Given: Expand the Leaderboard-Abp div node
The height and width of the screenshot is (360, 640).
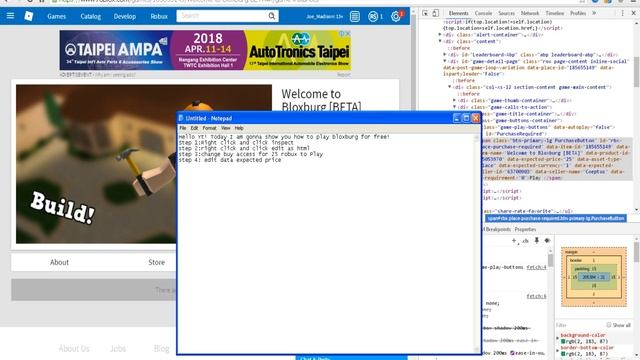Looking at the screenshot, I should [x=445, y=54].
